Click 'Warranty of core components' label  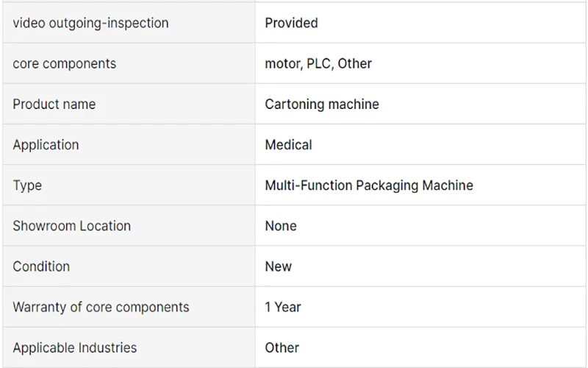pos(101,307)
